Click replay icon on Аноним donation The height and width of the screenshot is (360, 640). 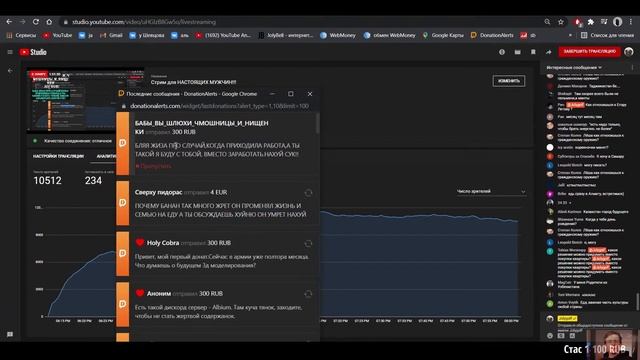tap(308, 294)
